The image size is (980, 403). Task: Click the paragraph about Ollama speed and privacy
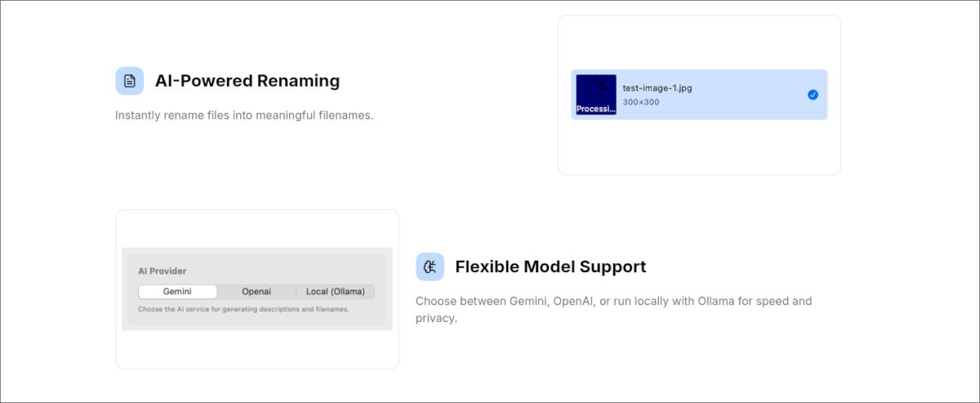(613, 309)
